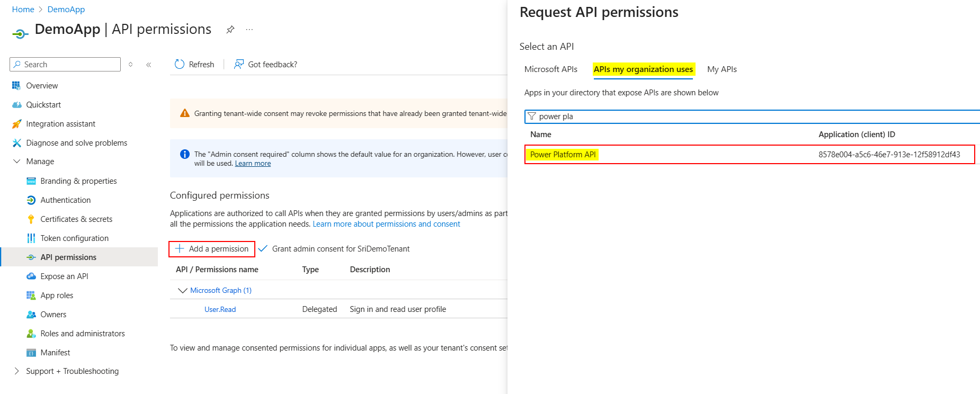Click the 'Sign in and read user profile' description

398,309
